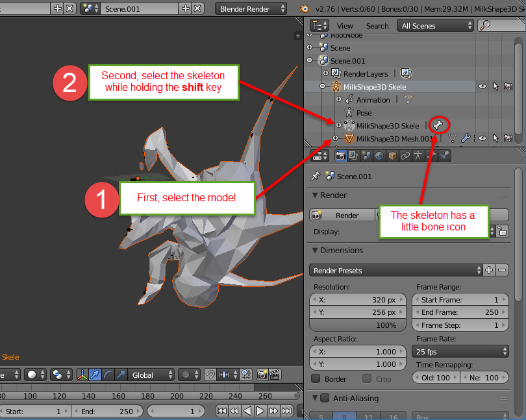Add a new screen layout with the plus button

tap(57, 8)
